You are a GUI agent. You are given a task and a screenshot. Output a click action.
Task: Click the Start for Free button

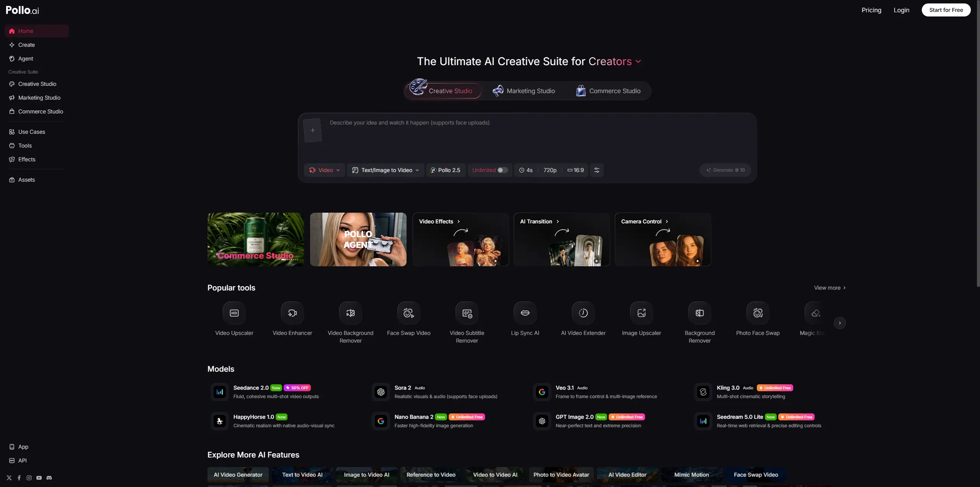point(946,10)
